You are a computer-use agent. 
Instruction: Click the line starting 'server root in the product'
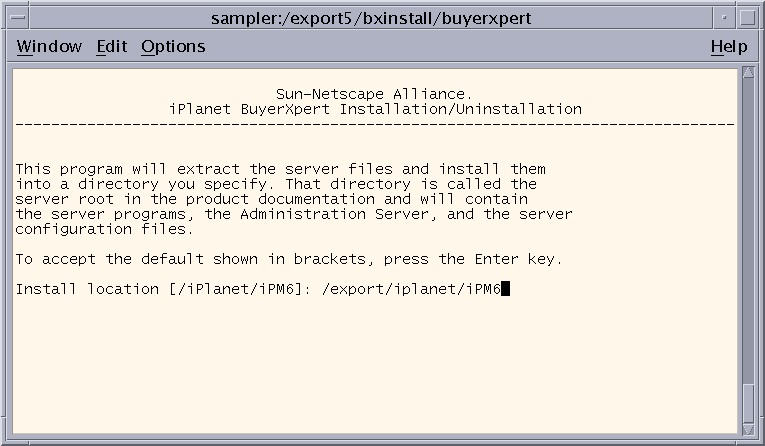click(272, 199)
